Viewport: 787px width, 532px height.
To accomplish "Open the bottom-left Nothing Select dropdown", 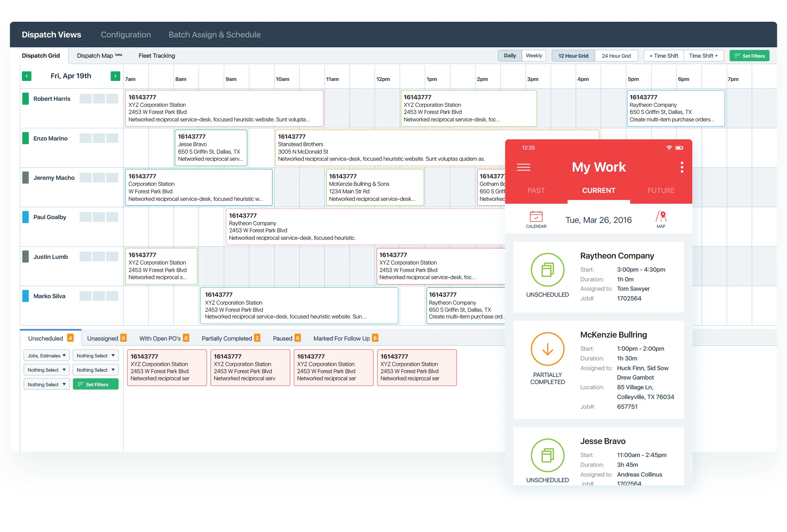I will click(x=46, y=384).
